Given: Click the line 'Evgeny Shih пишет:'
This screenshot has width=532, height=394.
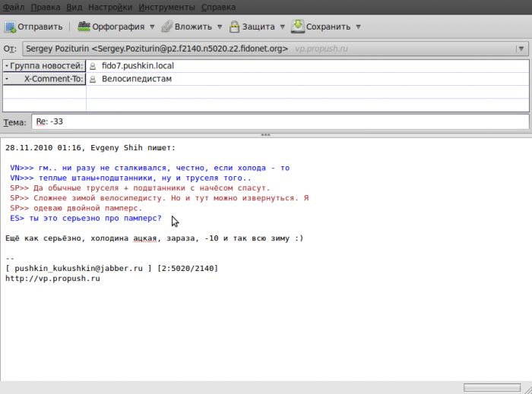Looking at the screenshot, I should (133, 148).
